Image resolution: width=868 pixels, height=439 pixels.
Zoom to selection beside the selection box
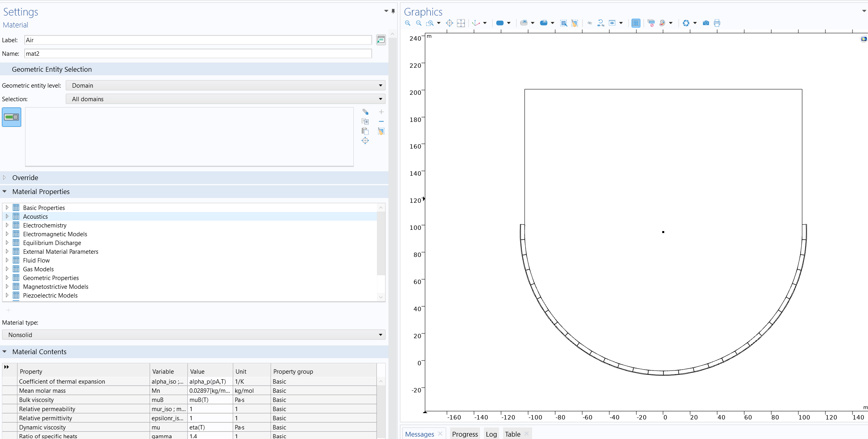(x=365, y=141)
